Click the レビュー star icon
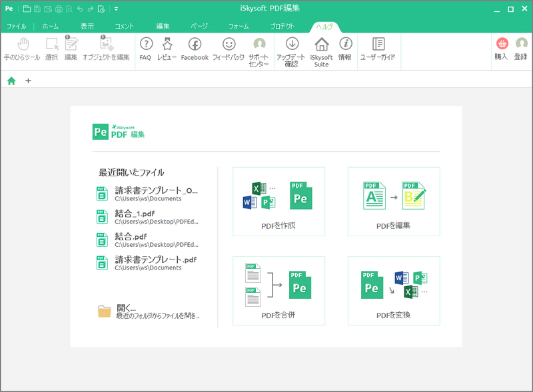533x392 pixels. [x=167, y=49]
